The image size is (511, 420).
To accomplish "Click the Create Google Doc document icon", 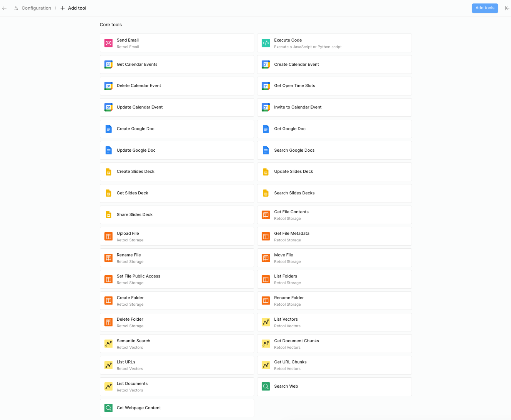I will 109,129.
